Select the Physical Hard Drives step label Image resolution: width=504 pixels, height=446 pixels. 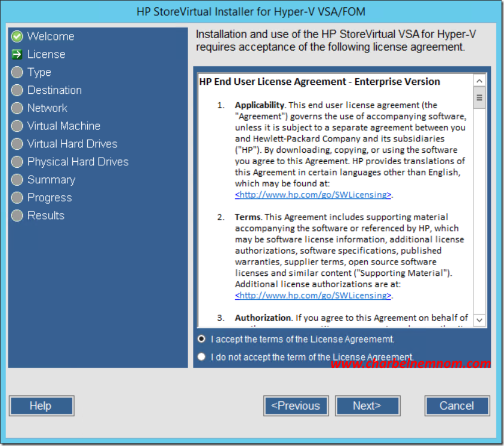tap(78, 162)
